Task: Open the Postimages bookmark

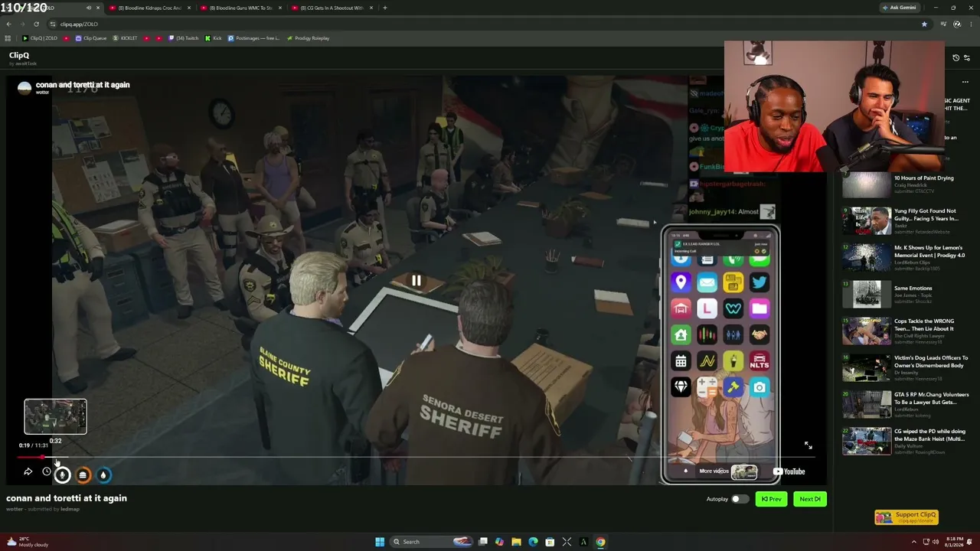Action: 253,38
